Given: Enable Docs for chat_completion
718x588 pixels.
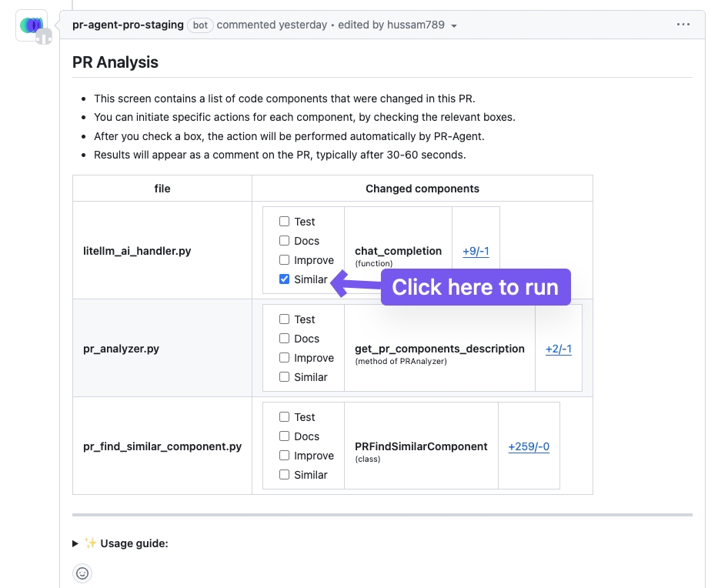Looking at the screenshot, I should 285,241.
